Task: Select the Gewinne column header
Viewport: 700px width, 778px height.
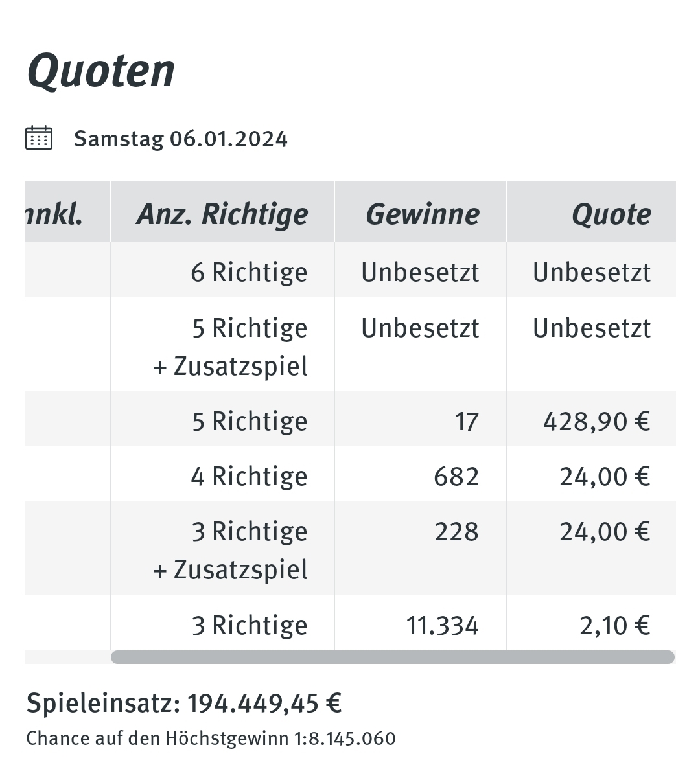Action: [x=420, y=214]
